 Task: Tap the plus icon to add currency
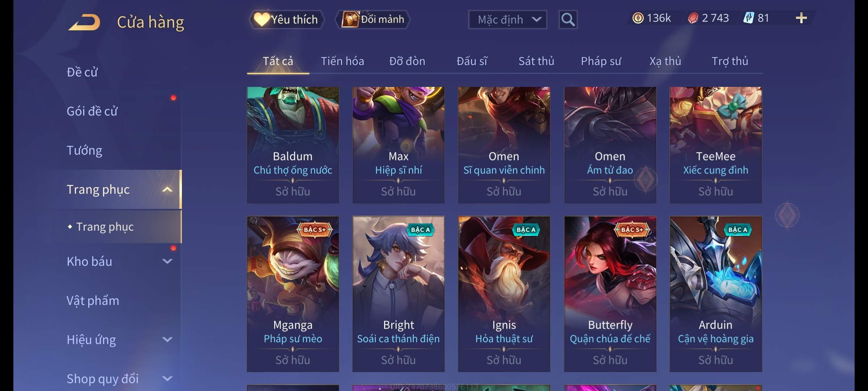pyautogui.click(x=801, y=18)
